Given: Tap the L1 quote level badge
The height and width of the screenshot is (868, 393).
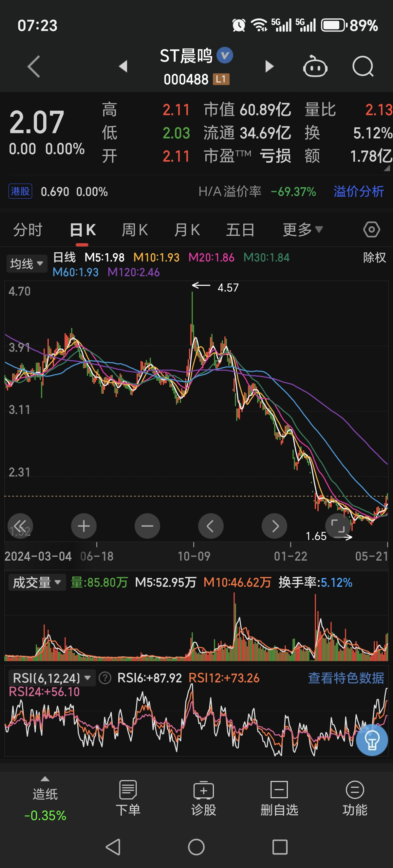Looking at the screenshot, I should click(221, 79).
